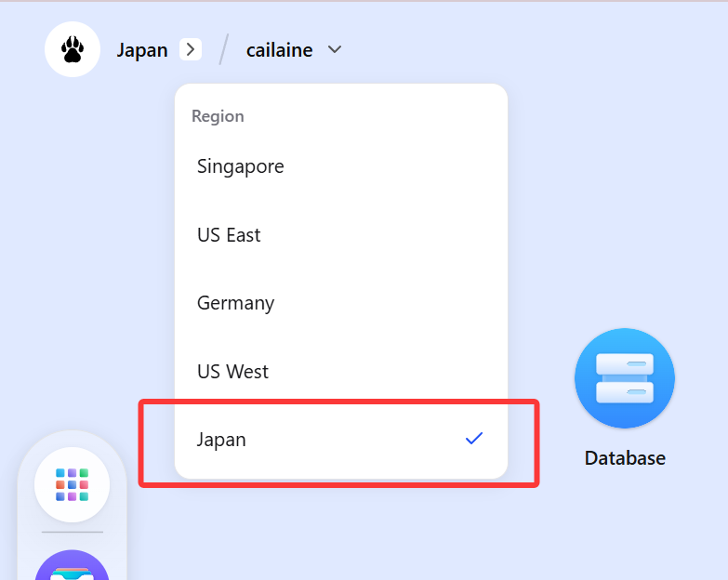
Task: Click the Japan region label in header
Action: click(x=142, y=50)
